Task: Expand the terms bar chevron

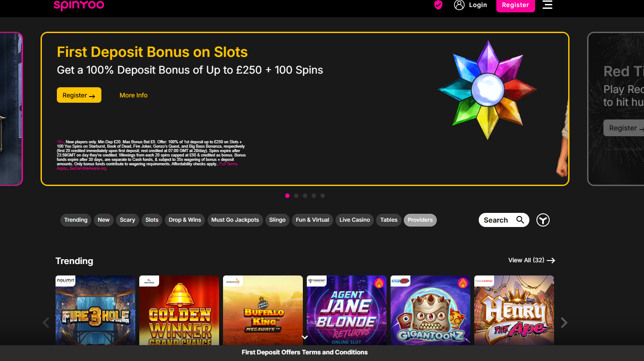Action: pos(305,337)
